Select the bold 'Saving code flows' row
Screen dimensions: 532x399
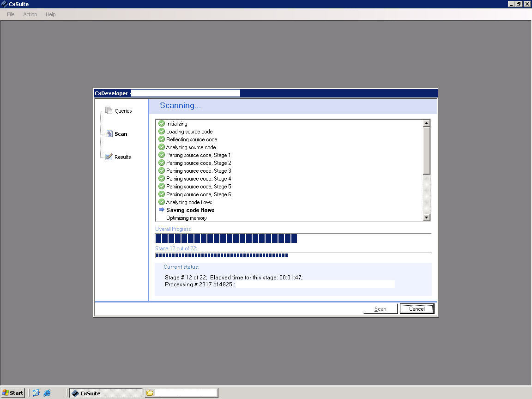[x=290, y=210]
